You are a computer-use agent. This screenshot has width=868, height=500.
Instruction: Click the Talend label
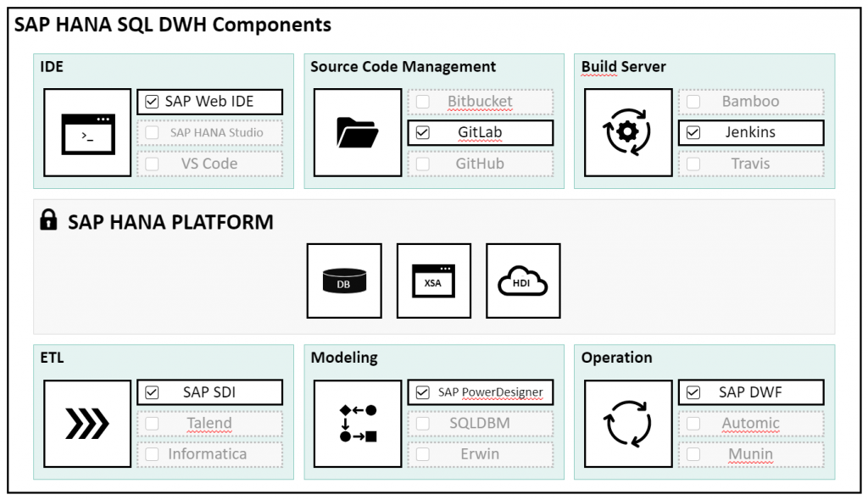pos(209,423)
